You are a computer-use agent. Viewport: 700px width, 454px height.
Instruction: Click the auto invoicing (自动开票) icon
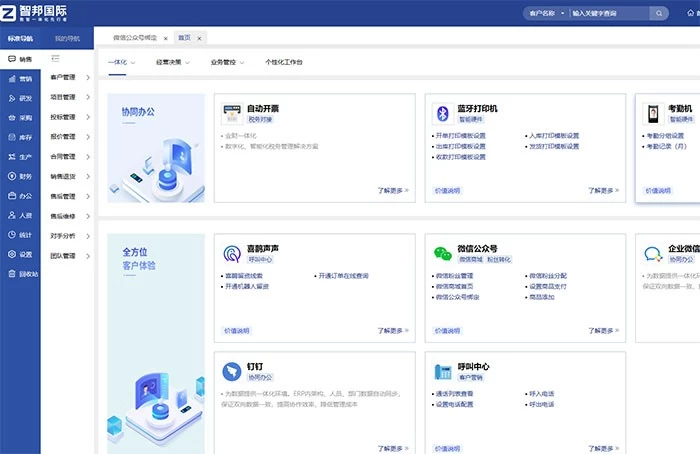click(x=232, y=112)
